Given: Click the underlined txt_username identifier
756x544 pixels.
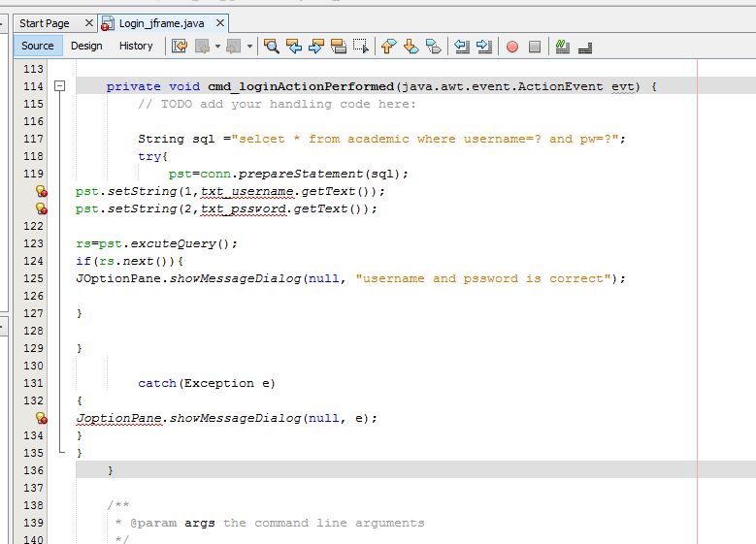Looking at the screenshot, I should coord(247,192).
